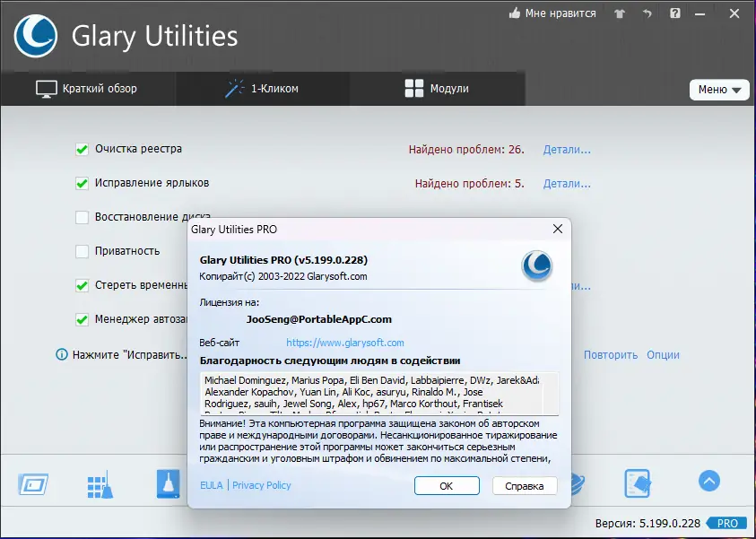The image size is (756, 539).
Task: Click the PRO badge near version number
Action: [x=727, y=523]
